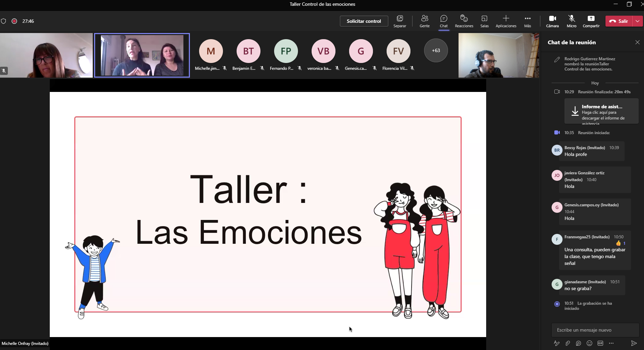Expand the +63 more participants
The width and height of the screenshot is (644, 350).
click(436, 50)
